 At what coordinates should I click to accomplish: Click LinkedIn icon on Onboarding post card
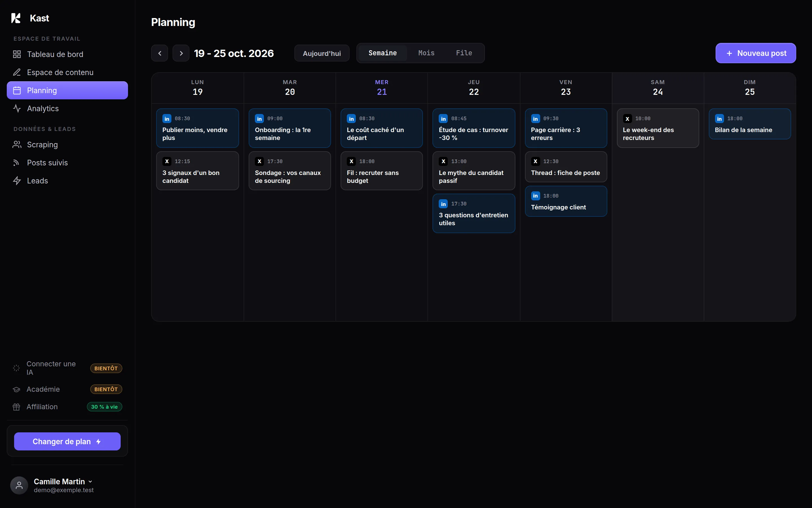pos(259,119)
